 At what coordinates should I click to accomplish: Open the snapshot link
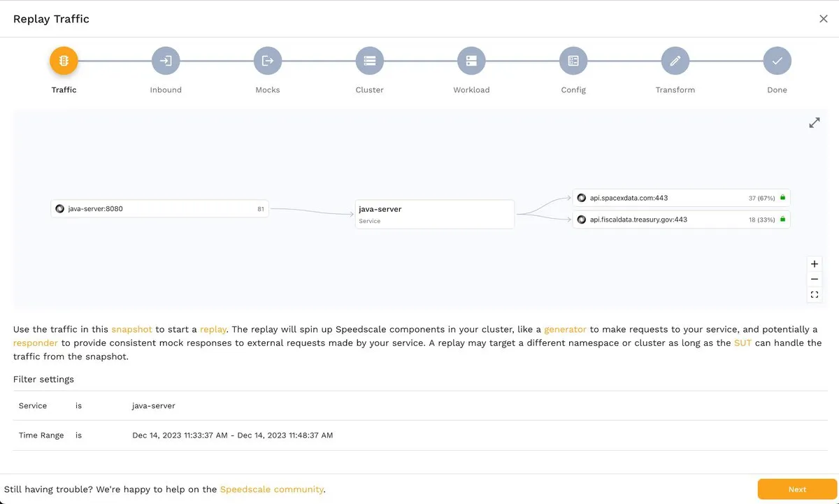click(x=131, y=329)
